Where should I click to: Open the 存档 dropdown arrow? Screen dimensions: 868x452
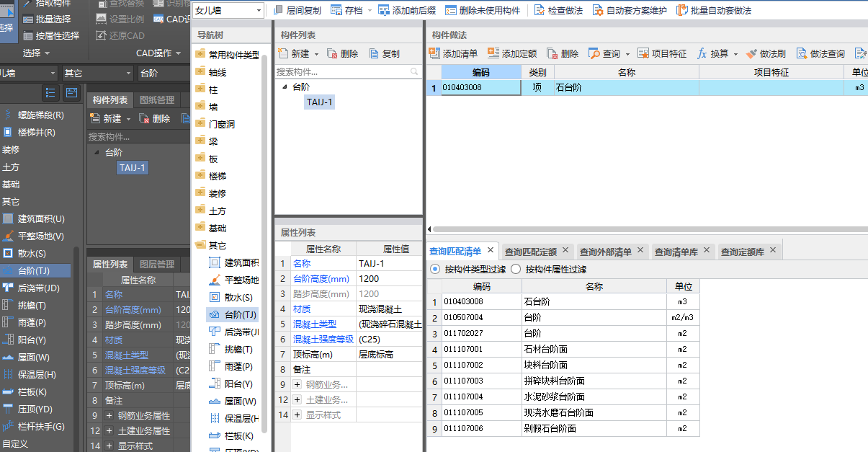(x=370, y=11)
